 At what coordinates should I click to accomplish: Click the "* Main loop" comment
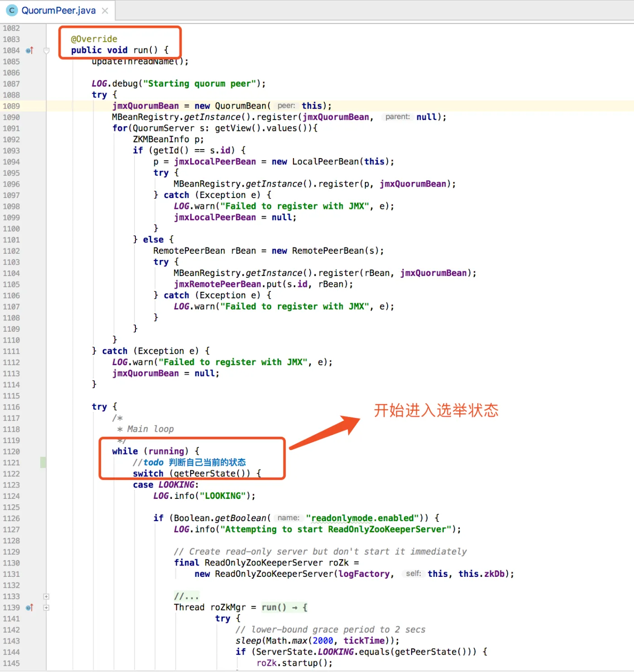145,429
